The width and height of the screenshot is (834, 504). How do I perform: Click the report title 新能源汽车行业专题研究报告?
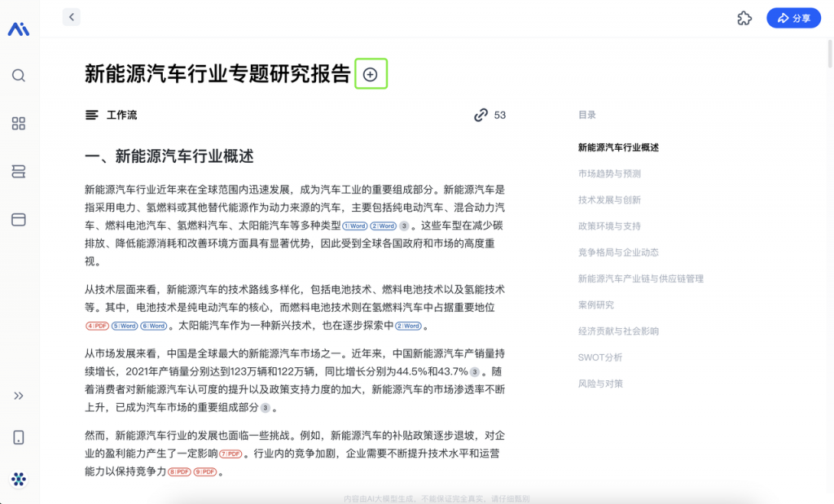[217, 74]
